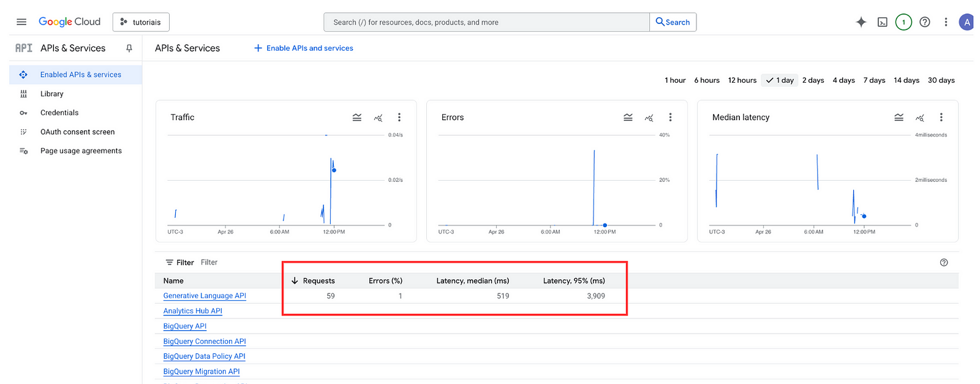The width and height of the screenshot is (980, 384).
Task: Open table help icon beside filter bar
Action: click(x=943, y=263)
